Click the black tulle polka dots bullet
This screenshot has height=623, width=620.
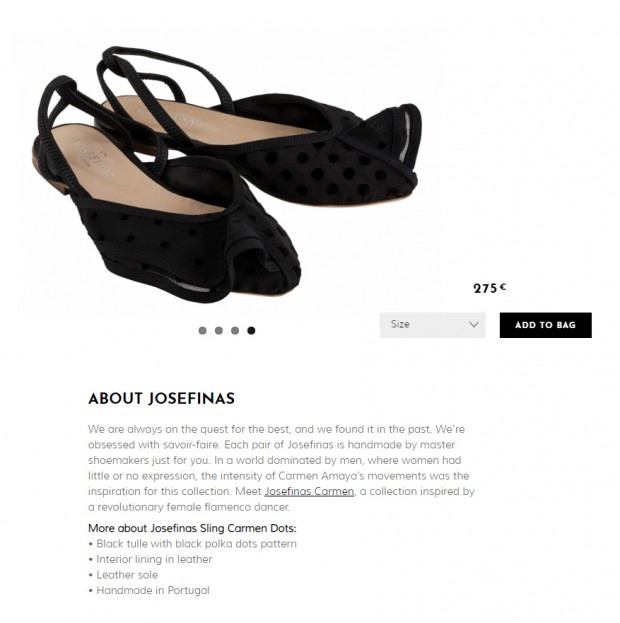click(196, 544)
